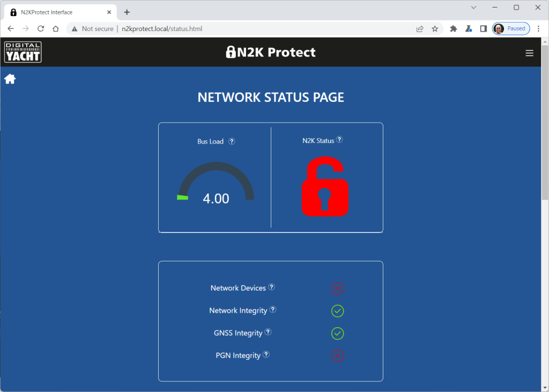Click the help icon next to Bus Load
Image resolution: width=549 pixels, height=392 pixels.
click(232, 141)
